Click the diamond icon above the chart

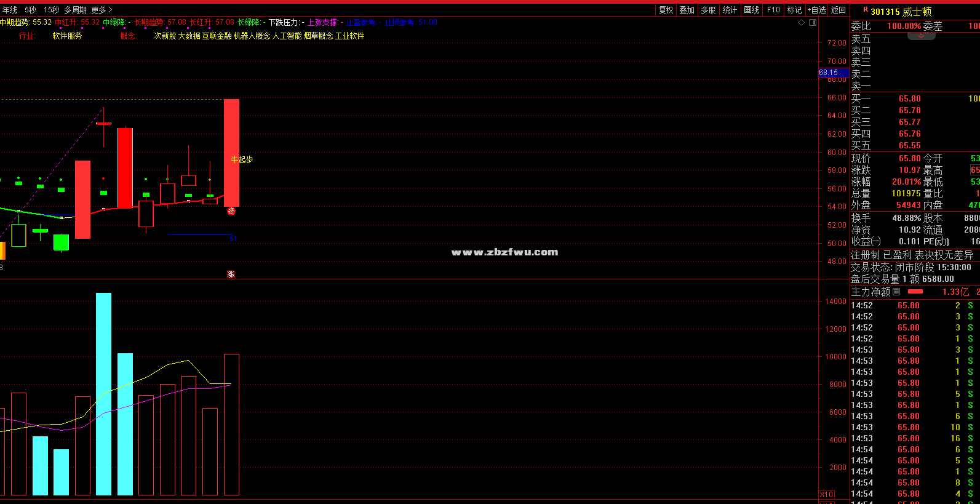pyautogui.click(x=801, y=22)
